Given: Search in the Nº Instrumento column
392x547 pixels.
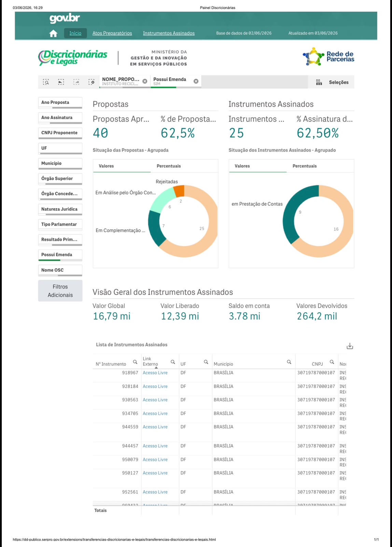Looking at the screenshot, I should coord(135,362).
